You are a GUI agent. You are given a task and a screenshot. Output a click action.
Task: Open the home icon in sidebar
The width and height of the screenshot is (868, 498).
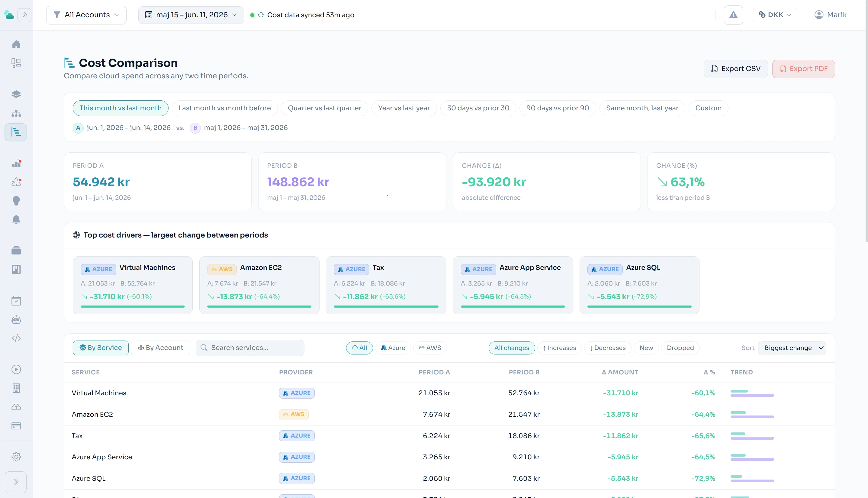tap(16, 44)
